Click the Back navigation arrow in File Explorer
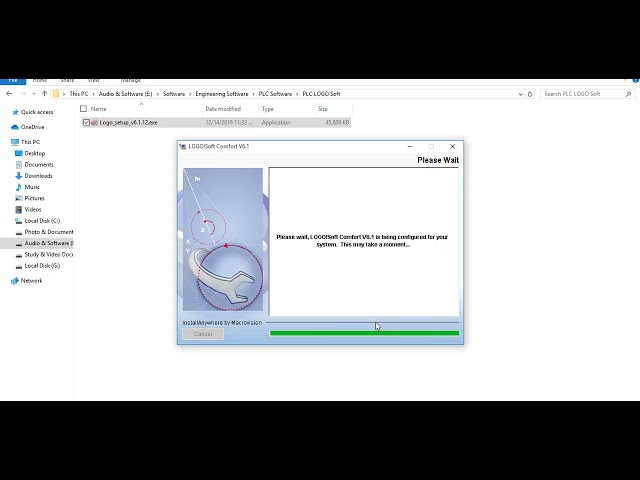The height and width of the screenshot is (480, 640). [x=9, y=94]
